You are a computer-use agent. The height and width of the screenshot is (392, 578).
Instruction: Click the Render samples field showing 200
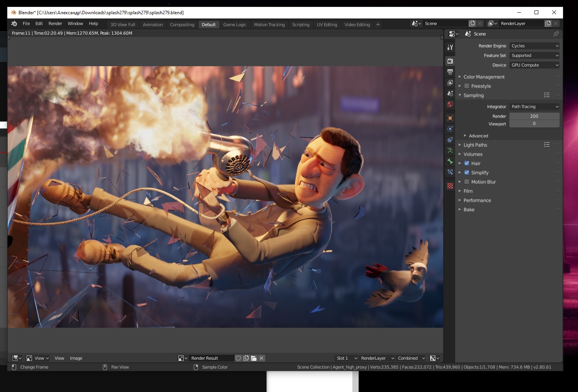pos(534,116)
